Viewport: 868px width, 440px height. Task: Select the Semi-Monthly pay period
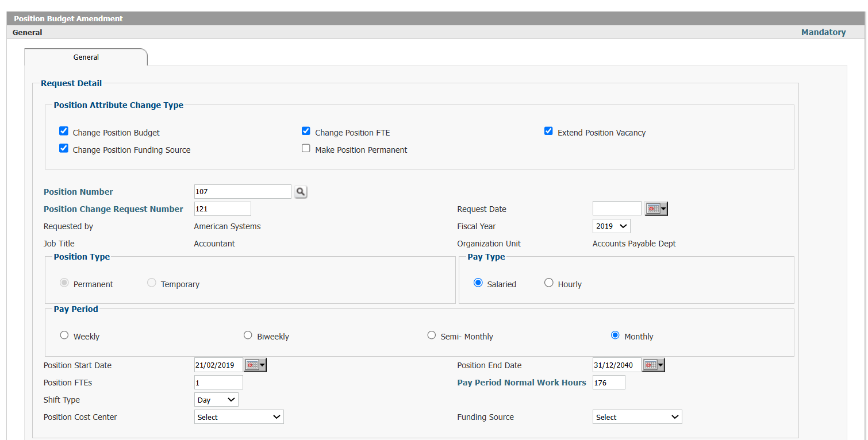tap(432, 334)
